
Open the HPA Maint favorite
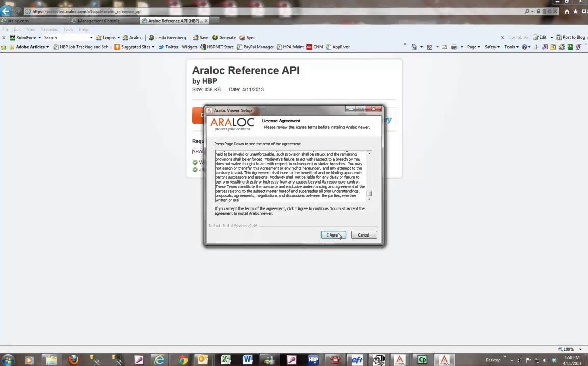tap(290, 47)
